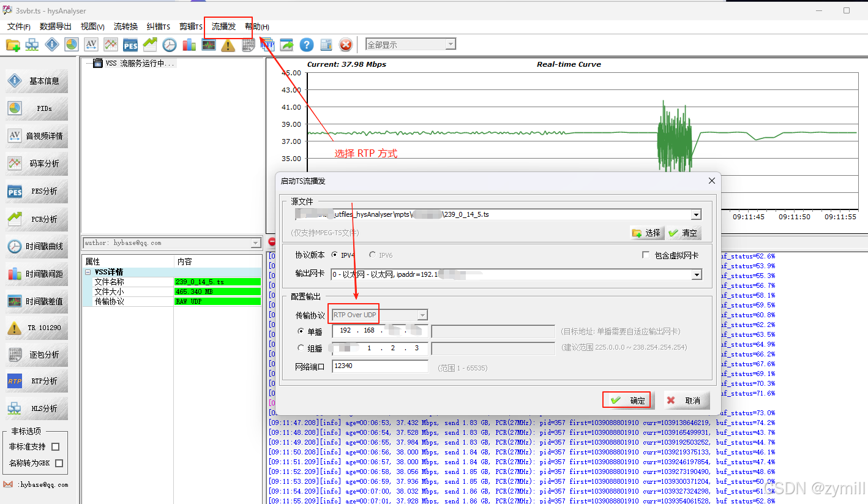The width and height of the screenshot is (868, 504).
Task: Close the 启动TS流播发 dialog
Action: coord(711,181)
